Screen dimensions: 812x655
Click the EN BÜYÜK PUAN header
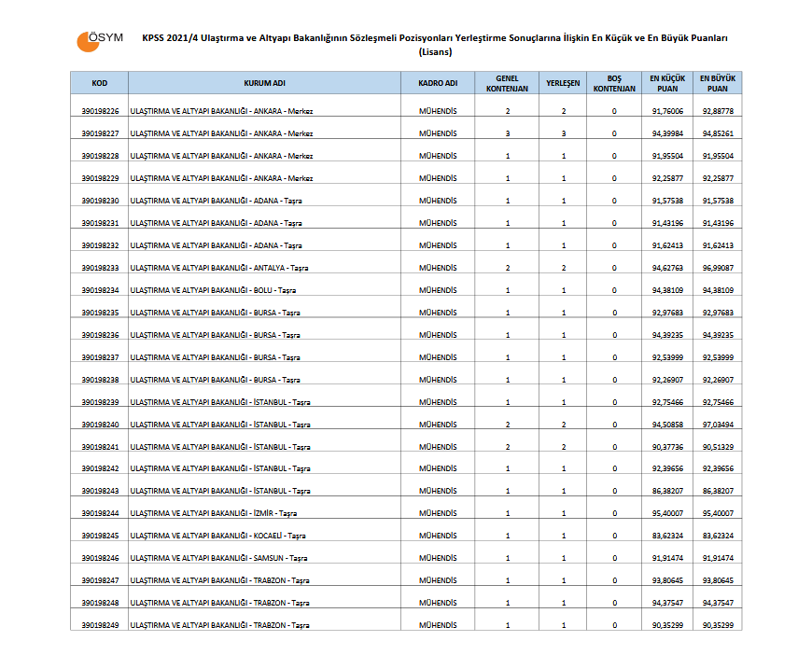tap(718, 83)
